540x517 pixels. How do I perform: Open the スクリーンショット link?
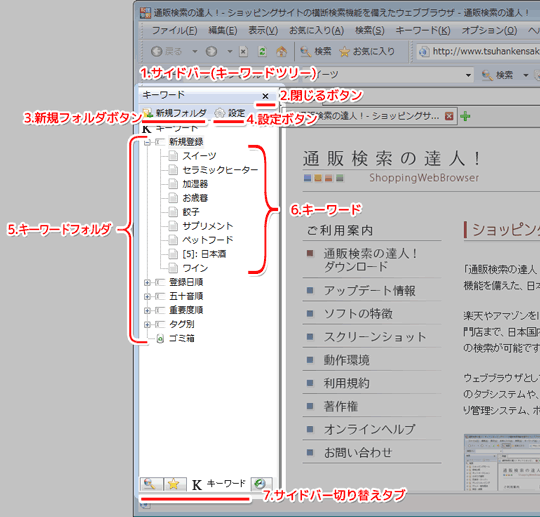tap(375, 337)
